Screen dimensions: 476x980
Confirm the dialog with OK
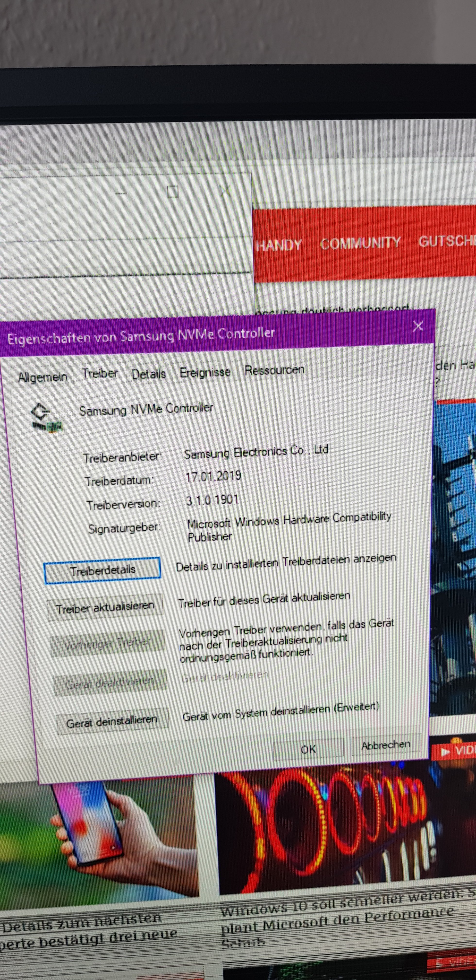(x=308, y=749)
